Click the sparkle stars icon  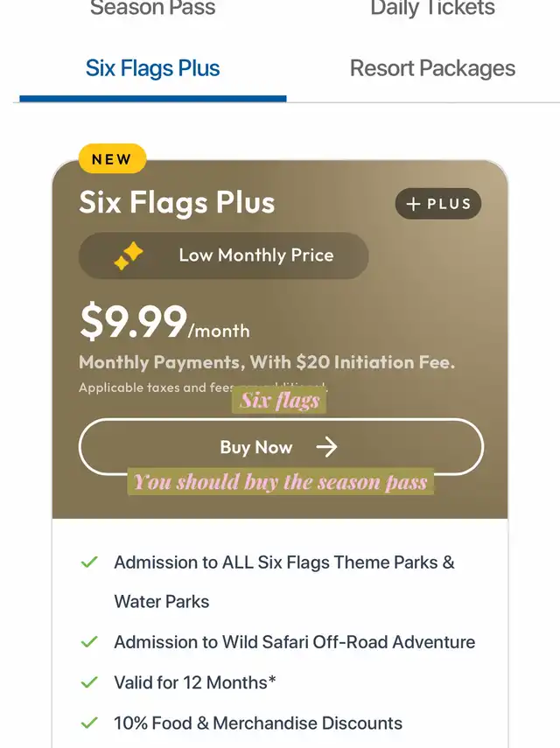click(129, 255)
